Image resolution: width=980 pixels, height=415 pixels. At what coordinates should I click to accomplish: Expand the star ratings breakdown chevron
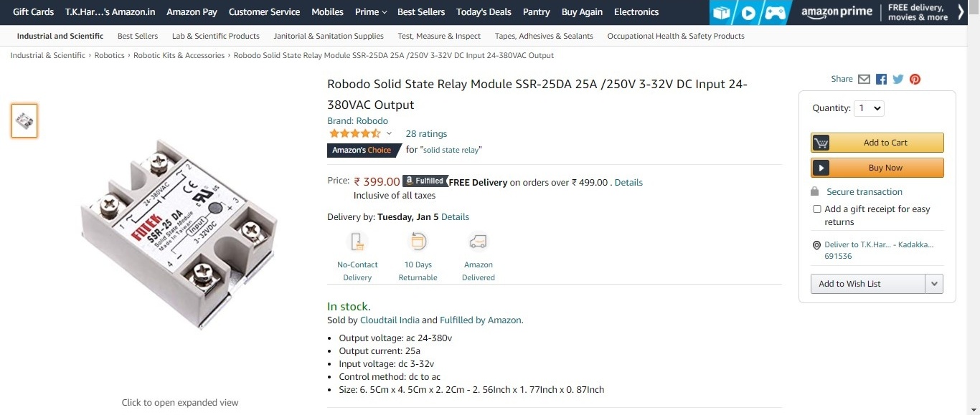click(x=390, y=133)
